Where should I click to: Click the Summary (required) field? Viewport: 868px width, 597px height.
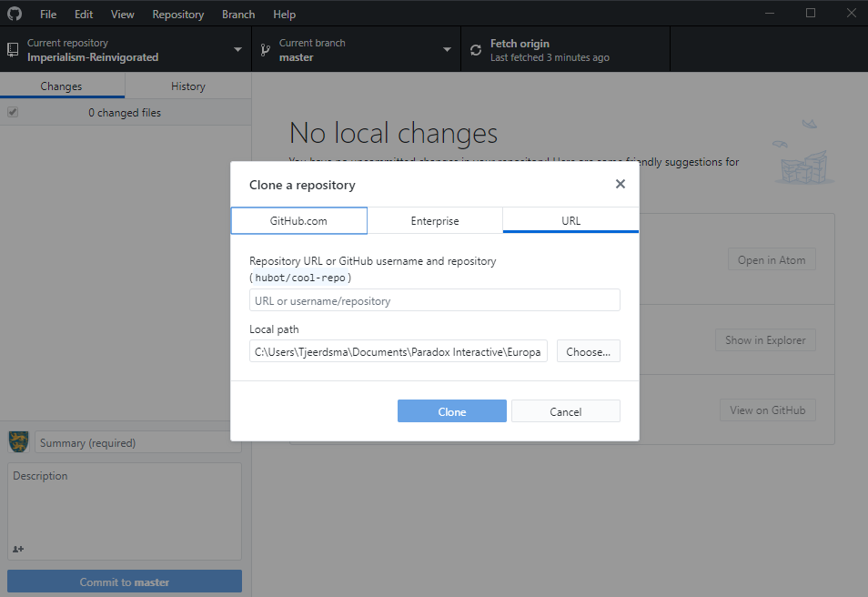pyautogui.click(x=138, y=442)
